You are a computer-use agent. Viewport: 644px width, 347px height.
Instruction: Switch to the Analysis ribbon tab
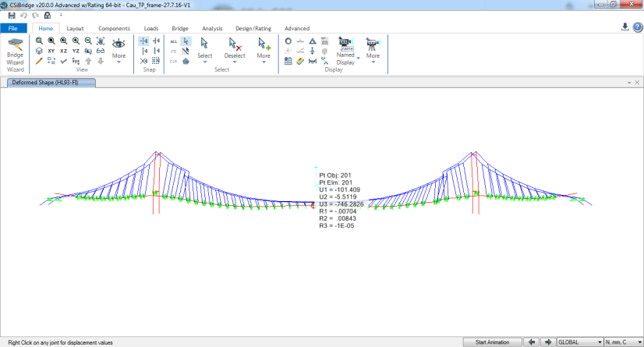click(212, 28)
